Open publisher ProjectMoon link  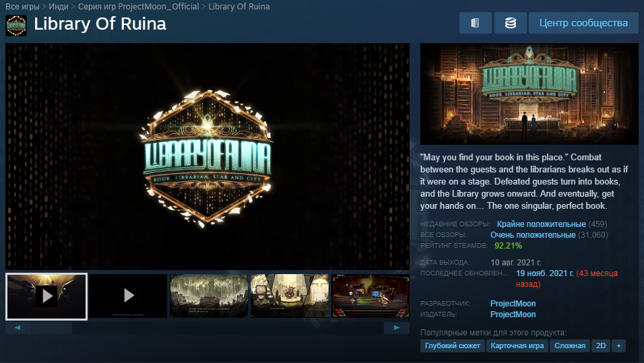point(513,314)
